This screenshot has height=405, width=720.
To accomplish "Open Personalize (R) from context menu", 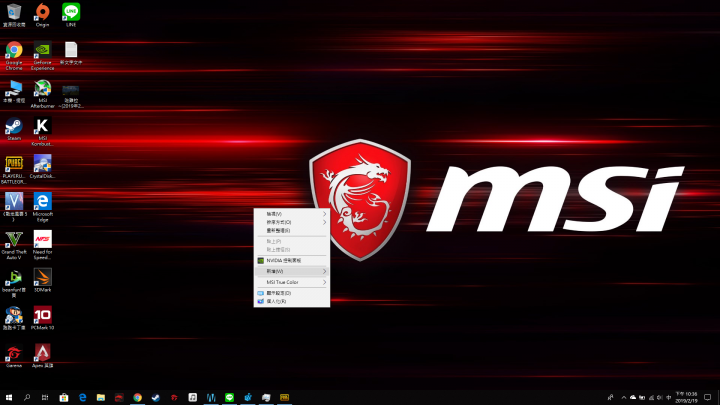I will (x=292, y=301).
